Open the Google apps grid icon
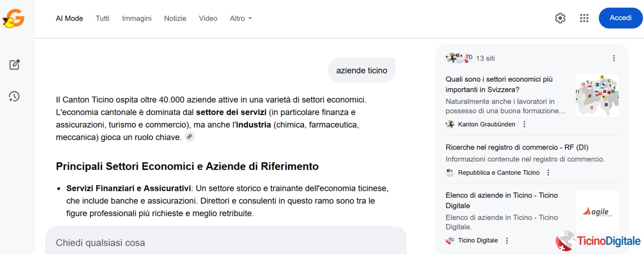 [x=584, y=18]
